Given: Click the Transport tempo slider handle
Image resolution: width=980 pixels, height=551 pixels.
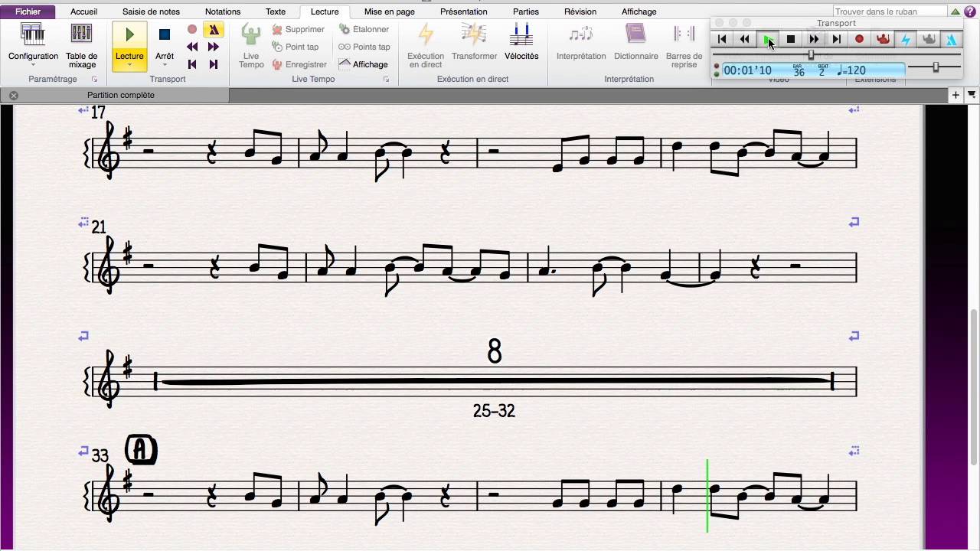Looking at the screenshot, I should (936, 67).
